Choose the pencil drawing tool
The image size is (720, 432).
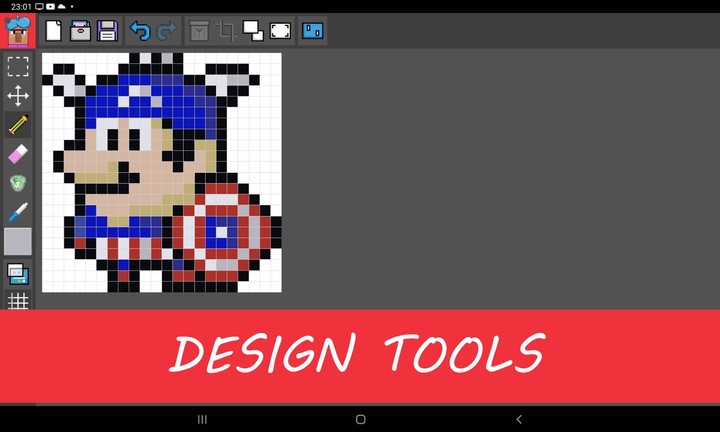point(18,125)
